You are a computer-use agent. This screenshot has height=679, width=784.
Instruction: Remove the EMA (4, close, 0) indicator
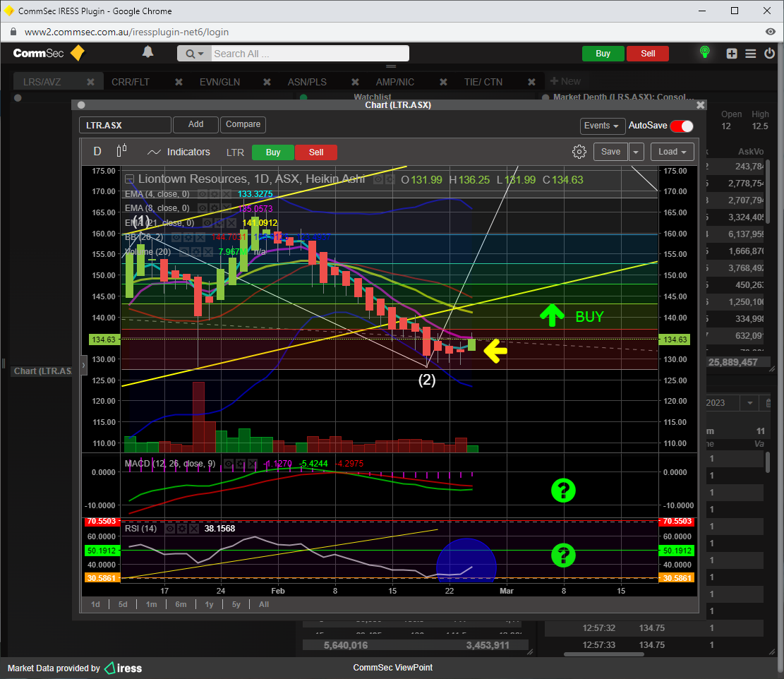[226, 194]
